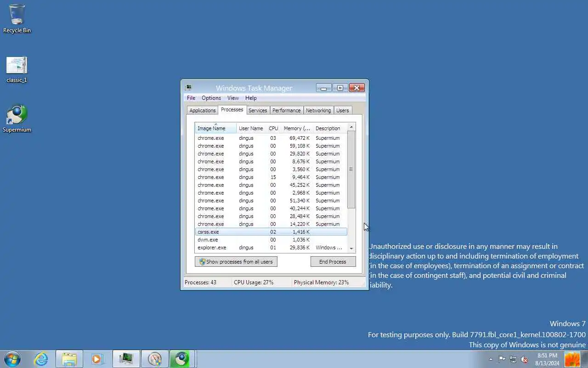Select chrome.exe row using 45,252 K
The image size is (588, 368).
coord(271,185)
